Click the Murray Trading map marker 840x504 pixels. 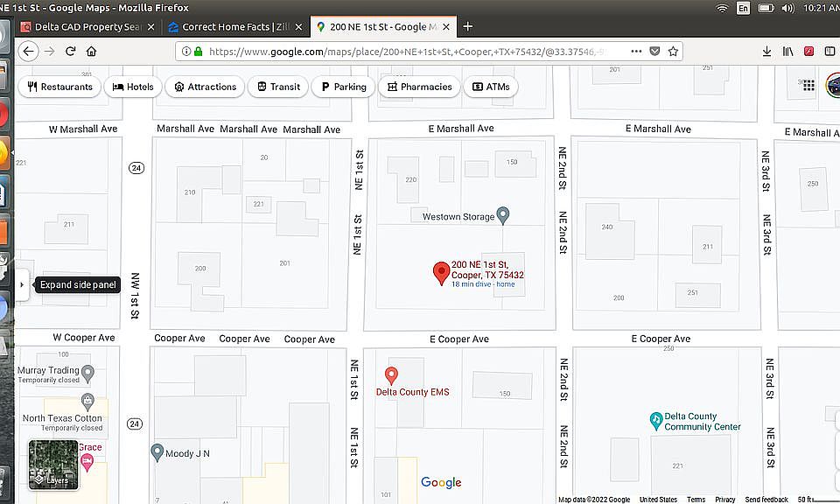(x=87, y=371)
